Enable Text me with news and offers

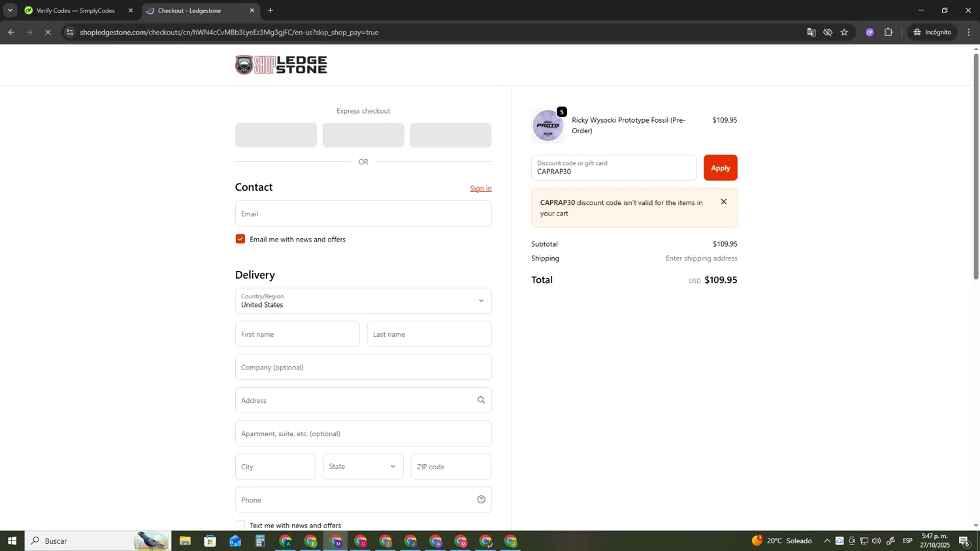click(240, 526)
